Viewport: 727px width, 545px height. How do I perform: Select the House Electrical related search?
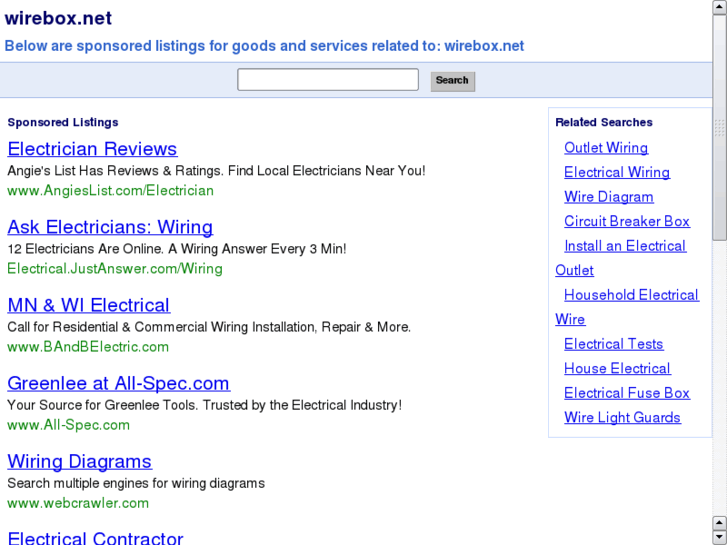coord(617,369)
